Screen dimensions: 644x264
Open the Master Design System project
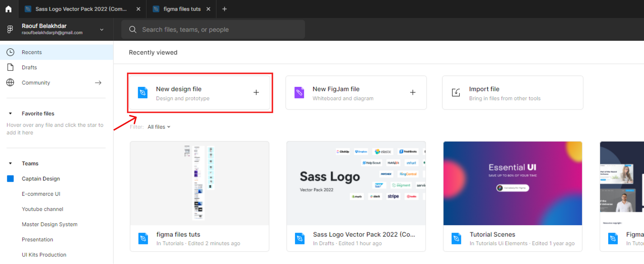coord(50,224)
